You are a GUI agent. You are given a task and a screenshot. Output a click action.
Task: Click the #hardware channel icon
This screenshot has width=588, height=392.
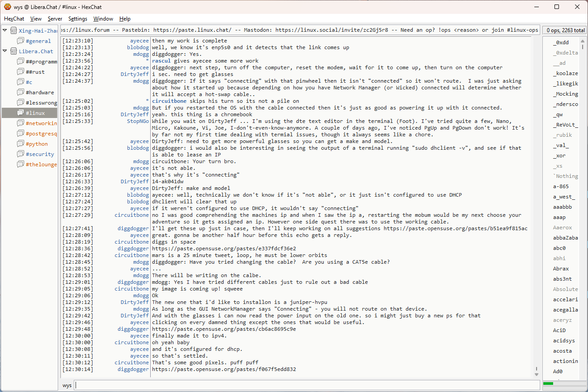21,93
